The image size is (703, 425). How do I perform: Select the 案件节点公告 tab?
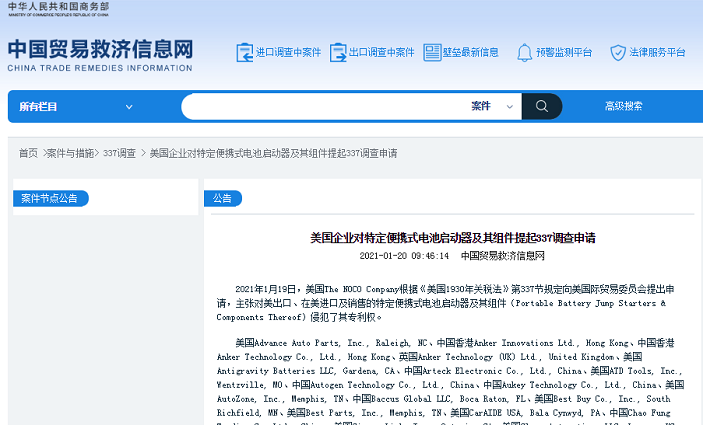pos(50,198)
